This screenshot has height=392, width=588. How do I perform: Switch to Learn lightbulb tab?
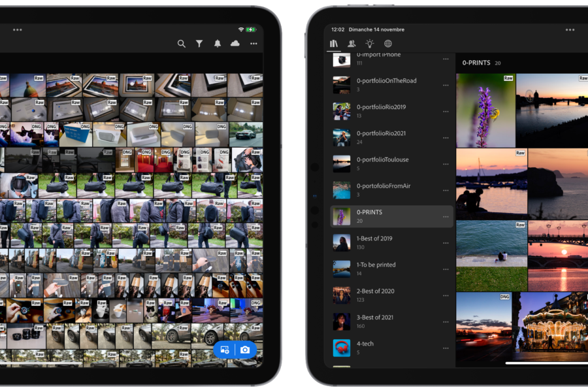[370, 44]
